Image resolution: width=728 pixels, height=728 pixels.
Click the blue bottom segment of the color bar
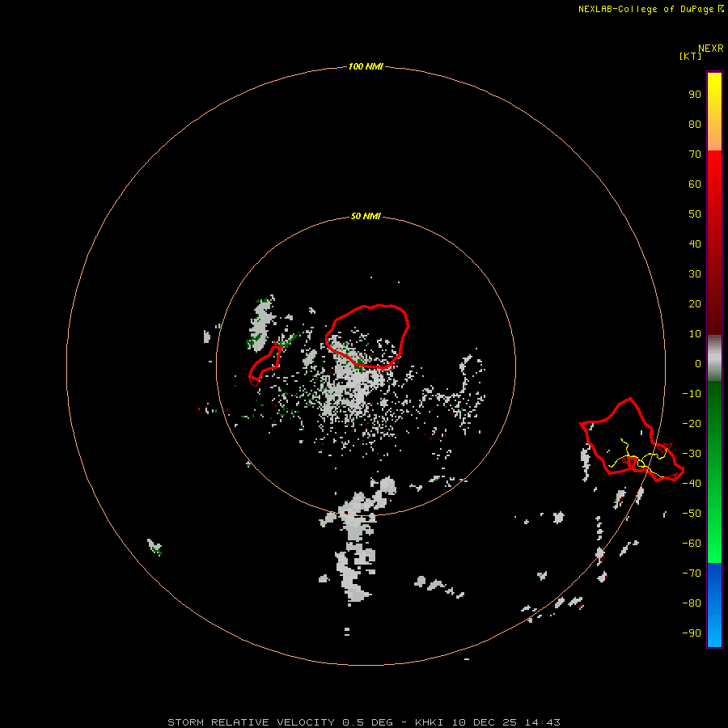(714, 605)
